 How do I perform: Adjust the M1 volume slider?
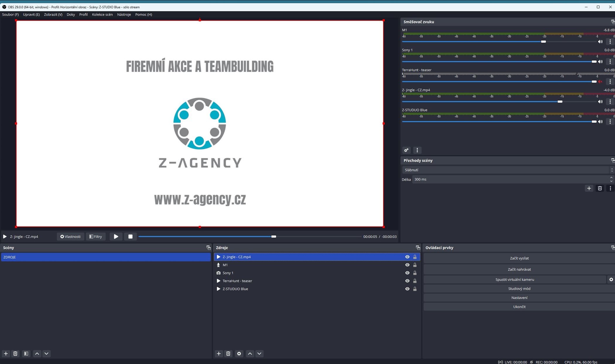tap(544, 41)
